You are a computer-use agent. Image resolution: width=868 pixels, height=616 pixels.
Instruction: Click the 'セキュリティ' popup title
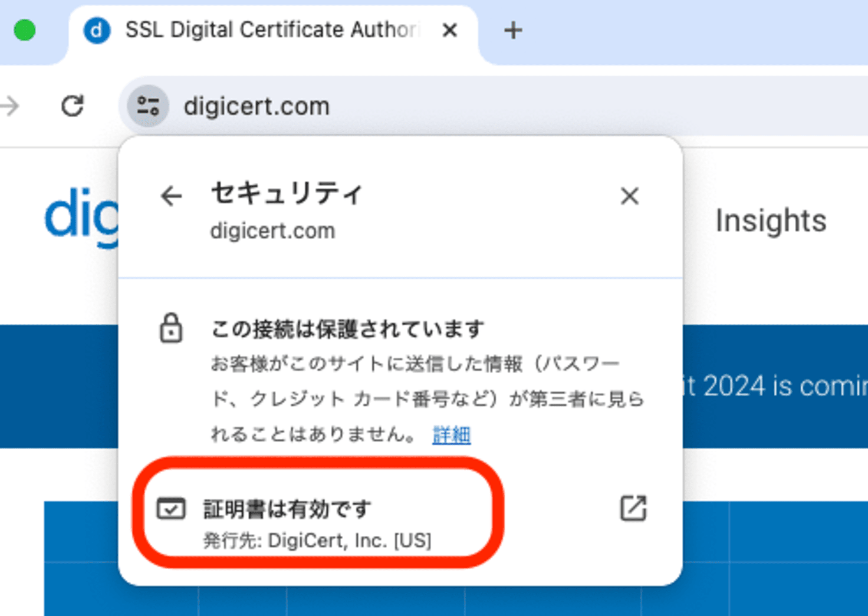(286, 194)
